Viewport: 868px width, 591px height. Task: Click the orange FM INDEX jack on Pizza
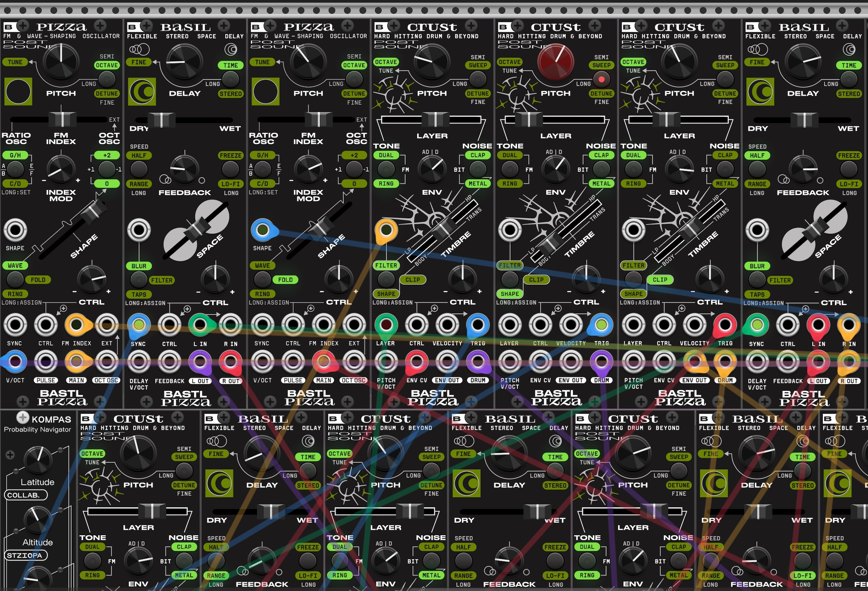point(76,324)
